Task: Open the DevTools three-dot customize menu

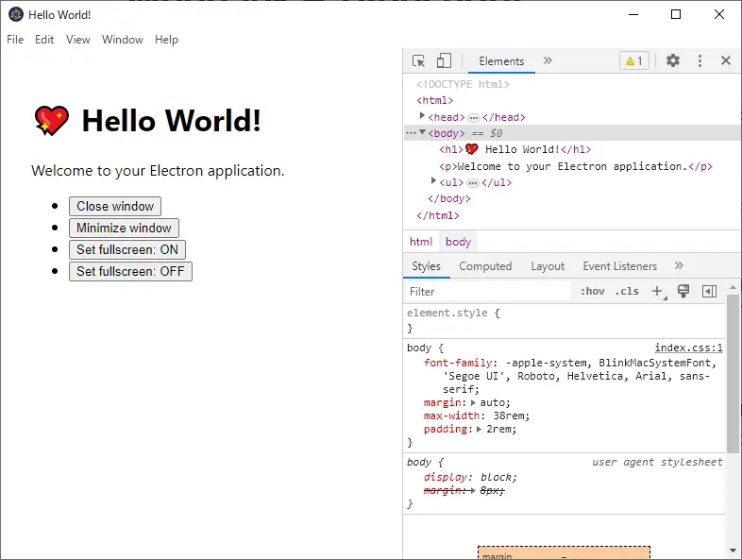Action: 700,60
